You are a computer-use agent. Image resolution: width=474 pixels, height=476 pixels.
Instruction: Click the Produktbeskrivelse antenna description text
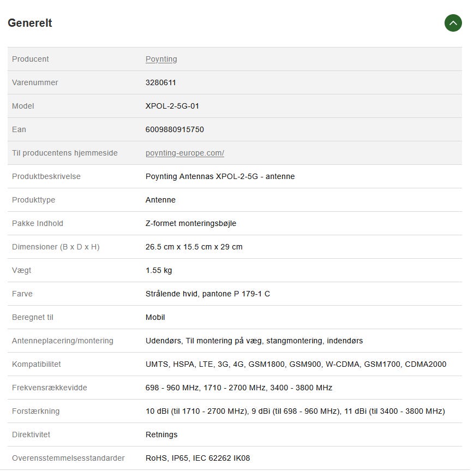[x=220, y=176]
